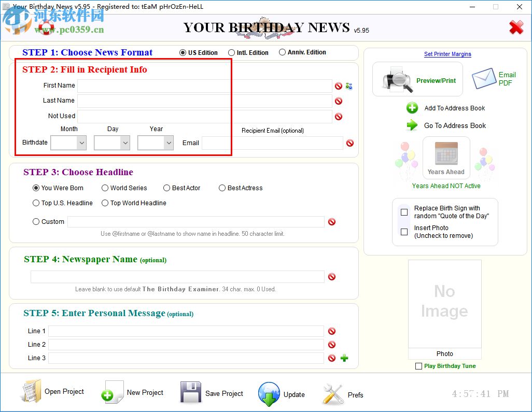The image size is (532, 412).
Task: Enable the Play Birthday Tune checkbox
Action: (x=418, y=366)
